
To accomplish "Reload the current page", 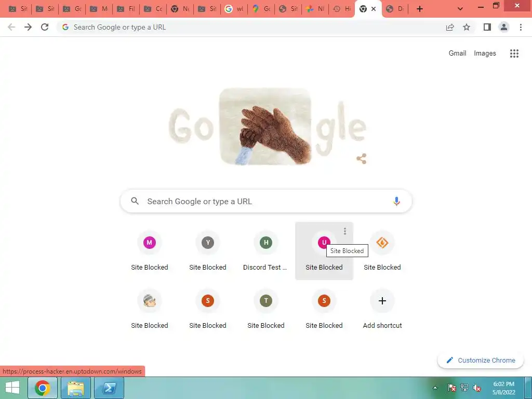I will coord(45,27).
